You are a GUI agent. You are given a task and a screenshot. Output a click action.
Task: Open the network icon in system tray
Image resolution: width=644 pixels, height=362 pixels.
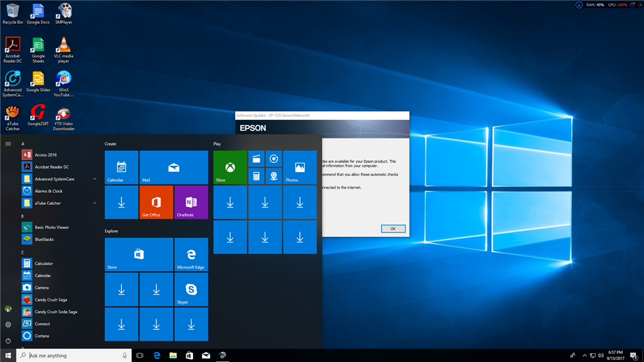click(x=592, y=356)
